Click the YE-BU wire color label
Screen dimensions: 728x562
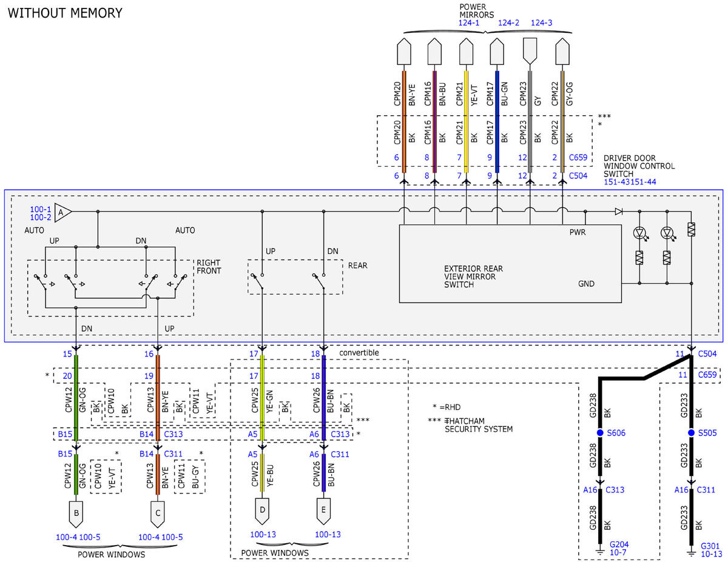coord(269,477)
